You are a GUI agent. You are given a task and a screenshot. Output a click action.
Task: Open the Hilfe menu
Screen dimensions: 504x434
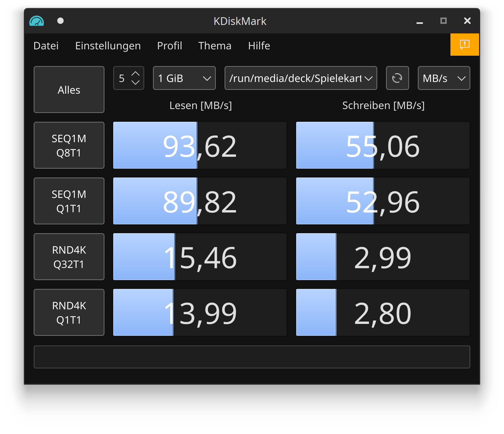click(x=259, y=46)
